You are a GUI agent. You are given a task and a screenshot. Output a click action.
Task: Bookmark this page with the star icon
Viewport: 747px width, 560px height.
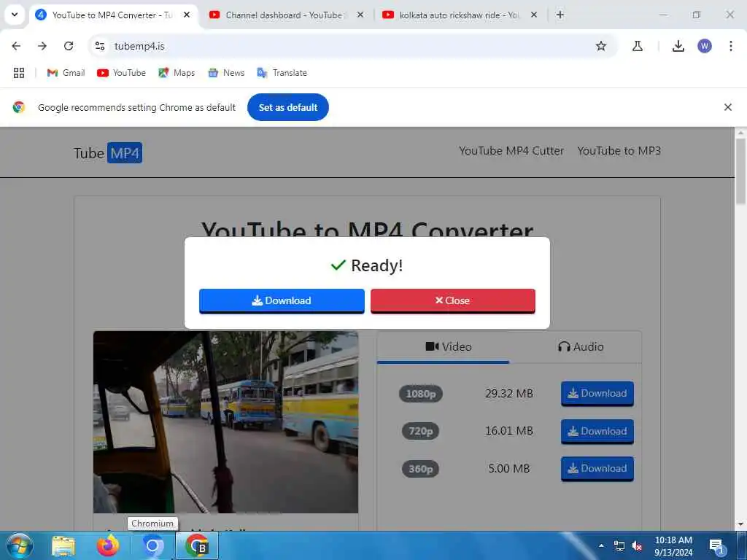tap(601, 46)
